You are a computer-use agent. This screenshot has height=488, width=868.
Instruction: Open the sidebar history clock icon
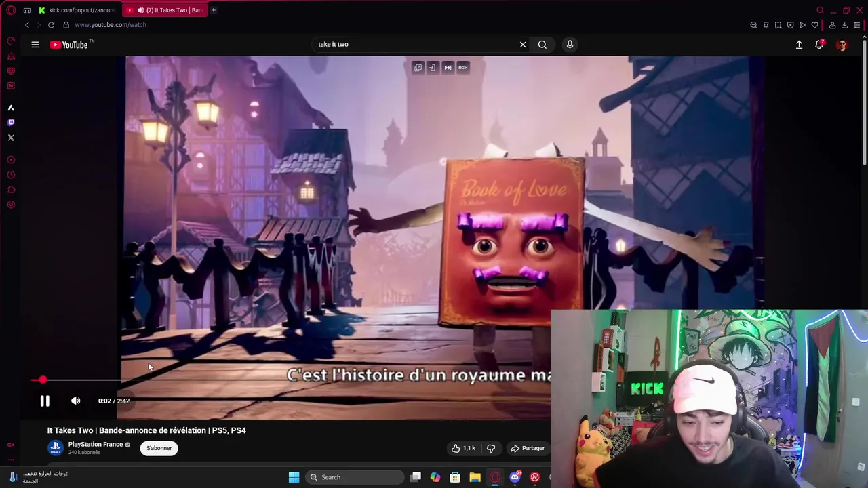coord(11,175)
